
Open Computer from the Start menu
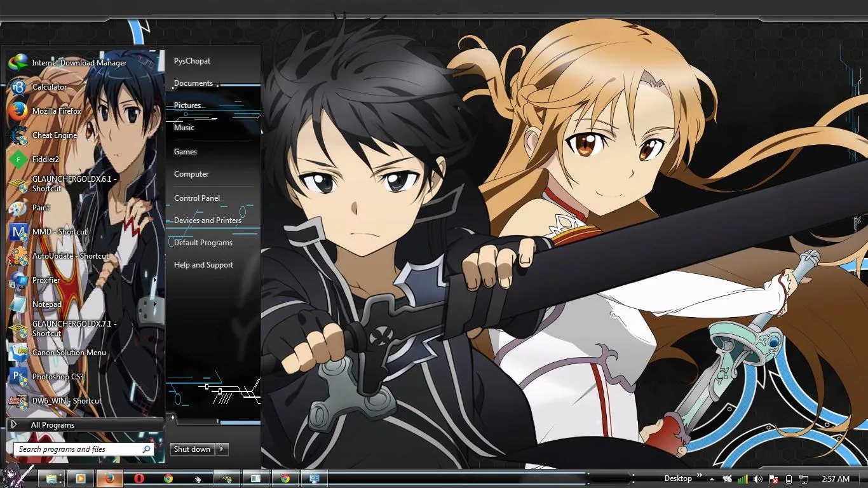191,174
